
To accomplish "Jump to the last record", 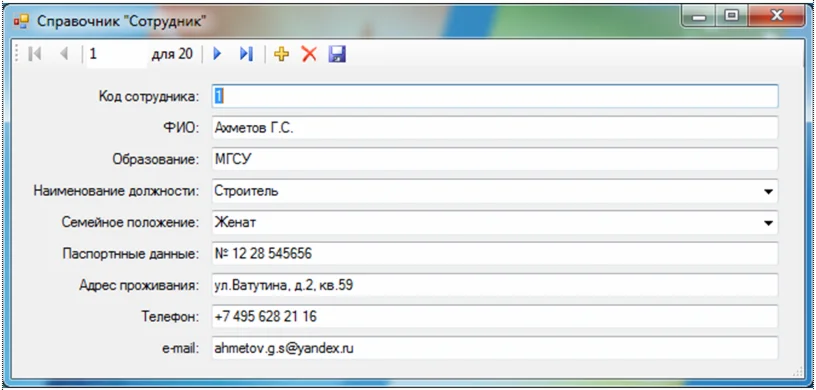I will 246,54.
